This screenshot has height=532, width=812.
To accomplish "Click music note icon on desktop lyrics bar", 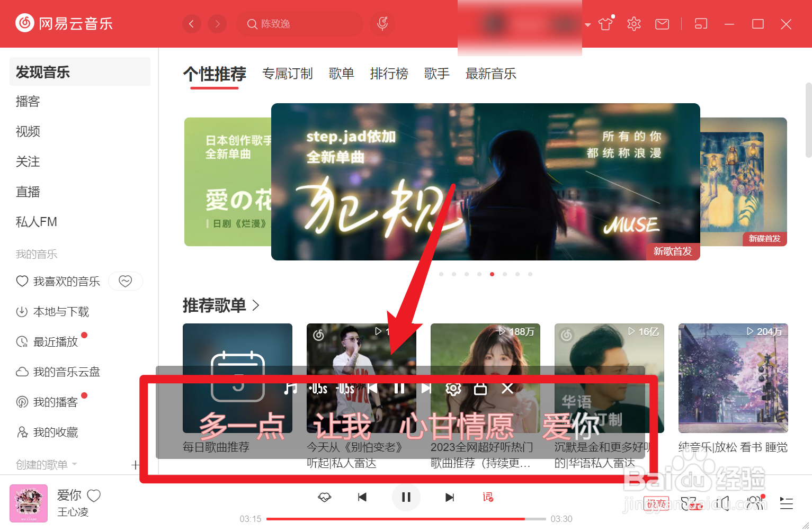I will pyautogui.click(x=290, y=389).
